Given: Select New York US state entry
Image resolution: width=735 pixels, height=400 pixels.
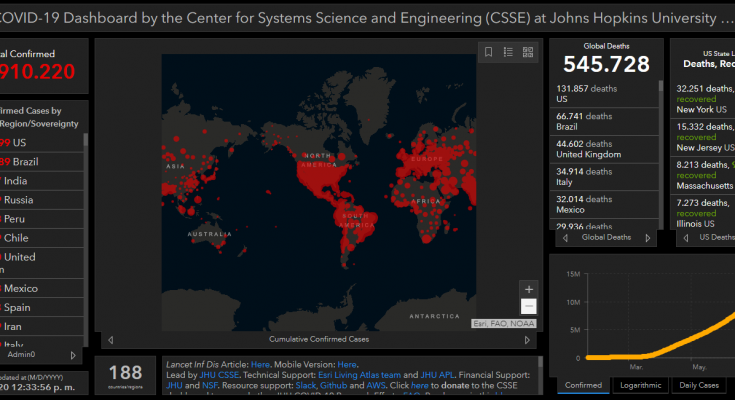Looking at the screenshot, I should pos(705,99).
